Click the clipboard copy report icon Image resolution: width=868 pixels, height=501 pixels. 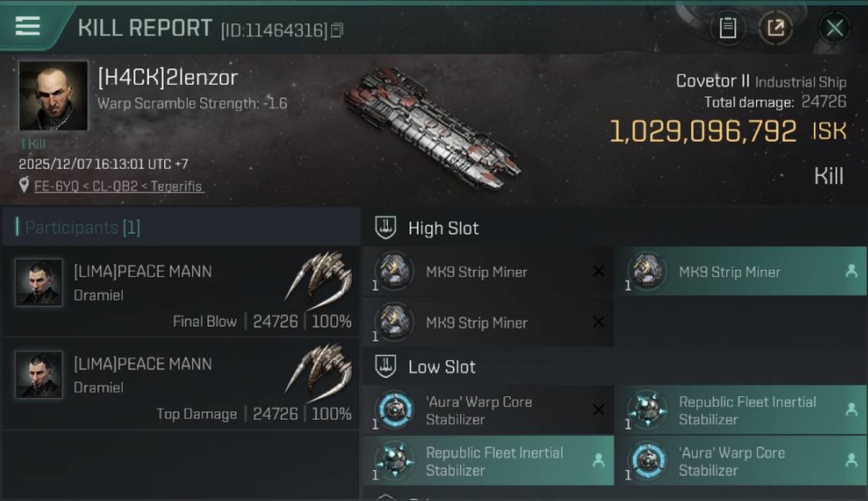[727, 28]
